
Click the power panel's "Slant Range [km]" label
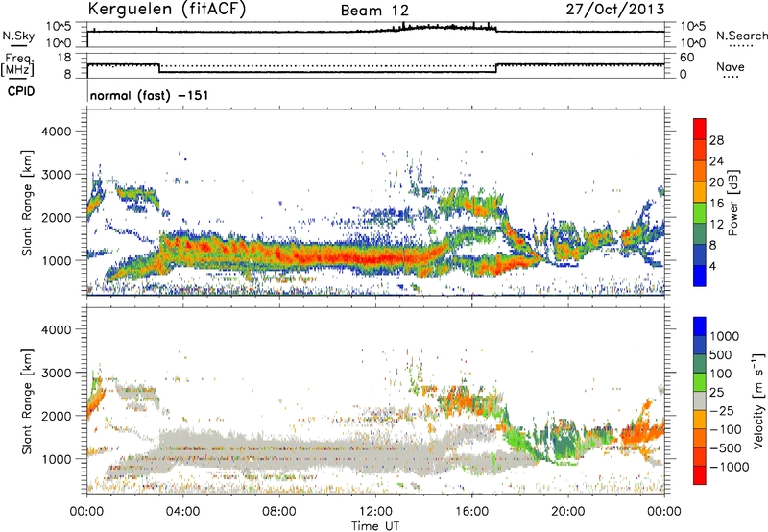pos(27,203)
